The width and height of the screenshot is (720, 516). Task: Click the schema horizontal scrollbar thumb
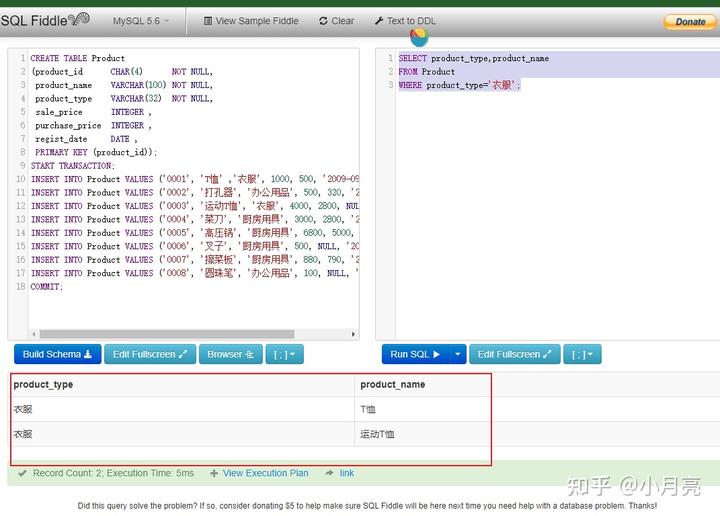coord(167,334)
